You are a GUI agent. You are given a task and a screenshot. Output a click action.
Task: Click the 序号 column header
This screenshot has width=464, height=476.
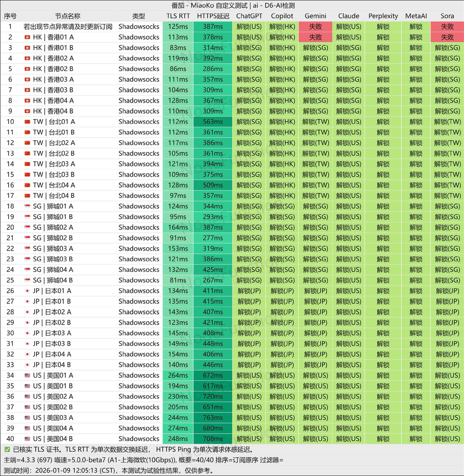pyautogui.click(x=10, y=16)
